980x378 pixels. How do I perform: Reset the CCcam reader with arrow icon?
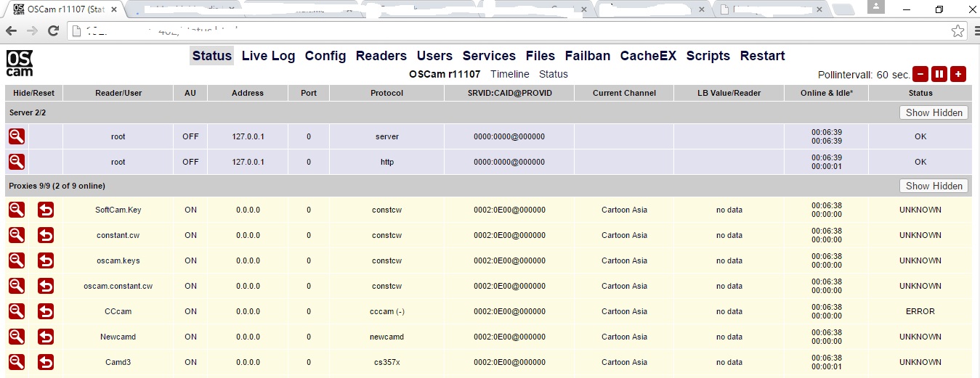(46, 311)
